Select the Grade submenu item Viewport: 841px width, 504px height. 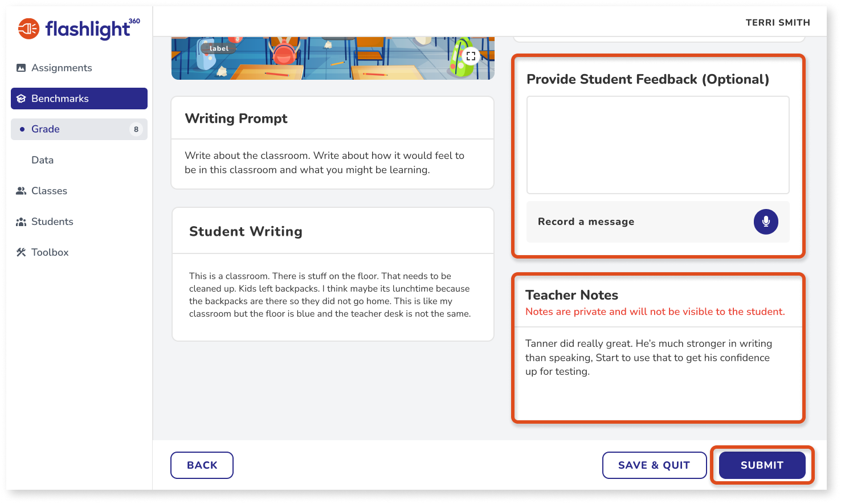tap(79, 129)
